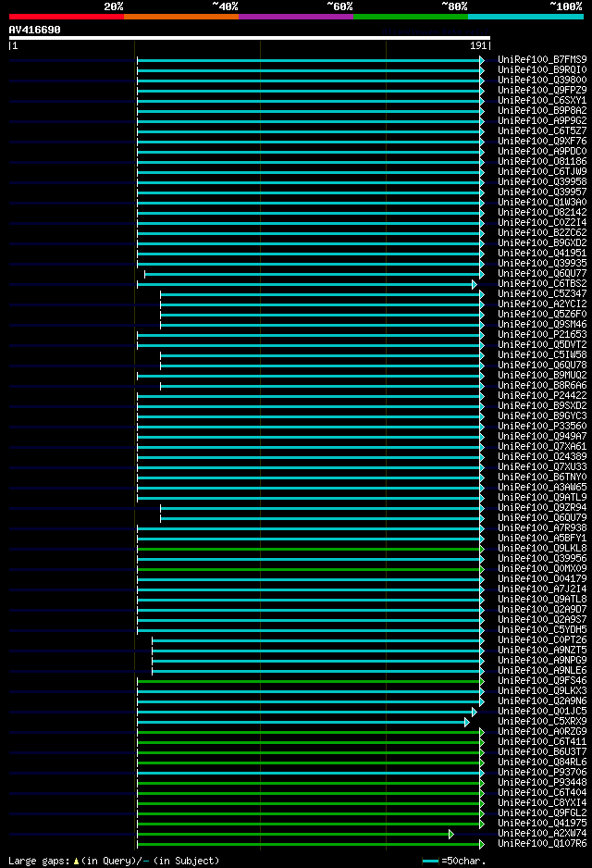The image size is (592, 868).
Task: Open hit UniRef100_Q39800
Action: pyautogui.click(x=542, y=81)
